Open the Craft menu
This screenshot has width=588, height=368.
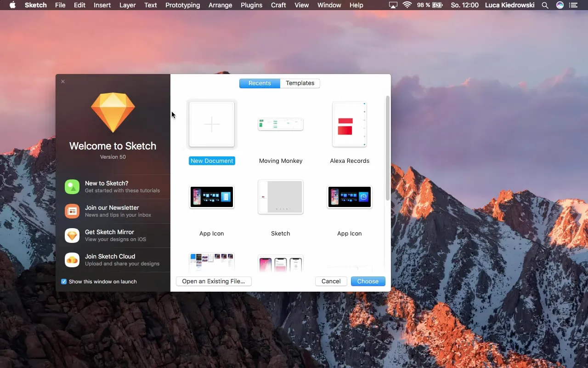[278, 5]
